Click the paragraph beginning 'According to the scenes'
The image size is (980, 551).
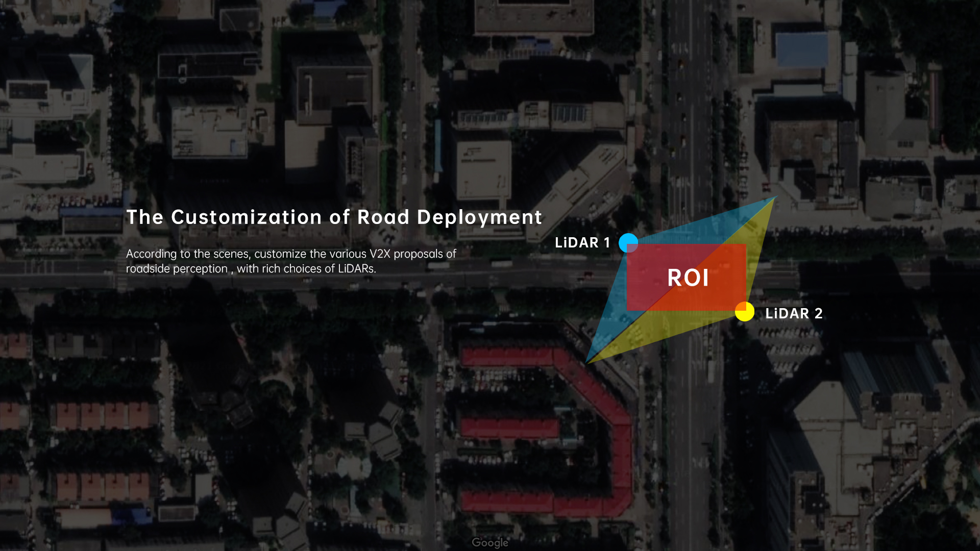(291, 261)
